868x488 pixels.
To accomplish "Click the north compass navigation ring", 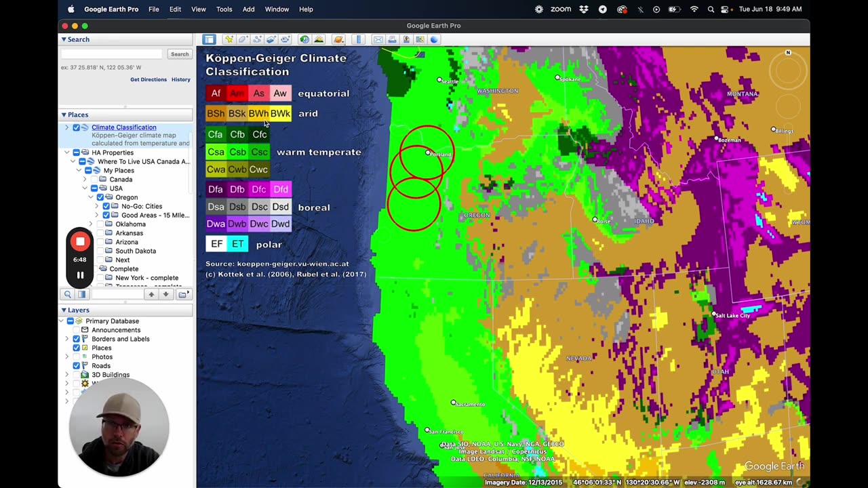I will (x=788, y=70).
